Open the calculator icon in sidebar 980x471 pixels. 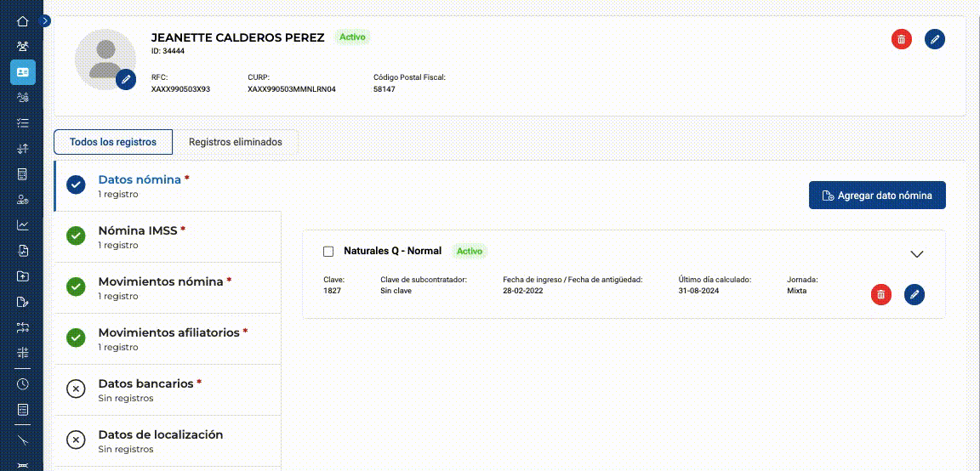coord(22,174)
